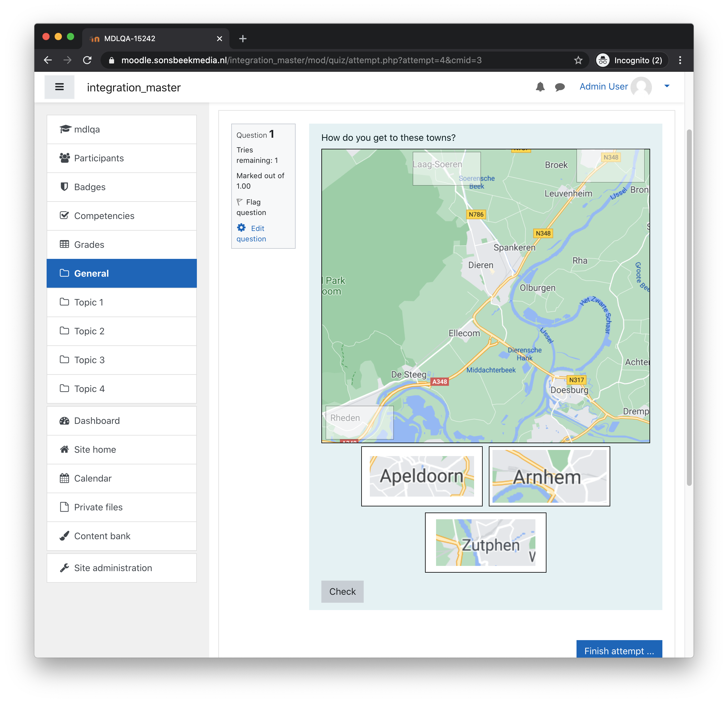The width and height of the screenshot is (728, 703).
Task: Select the General section label
Action: [x=91, y=274]
